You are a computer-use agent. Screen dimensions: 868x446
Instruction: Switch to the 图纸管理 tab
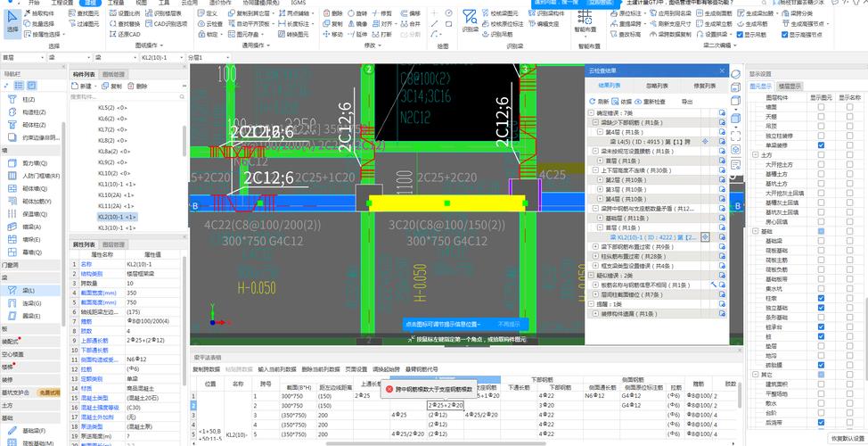point(113,74)
